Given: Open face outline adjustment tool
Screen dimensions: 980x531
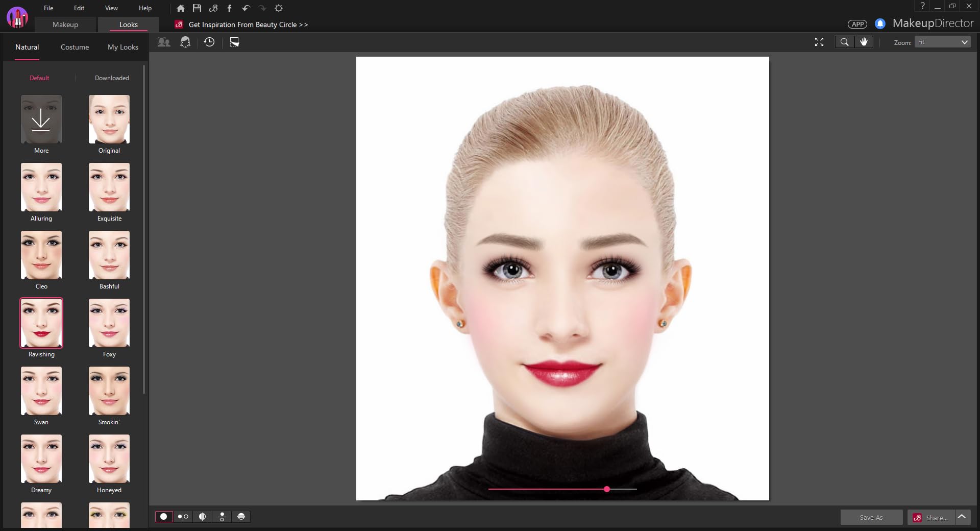Looking at the screenshot, I should 185,42.
